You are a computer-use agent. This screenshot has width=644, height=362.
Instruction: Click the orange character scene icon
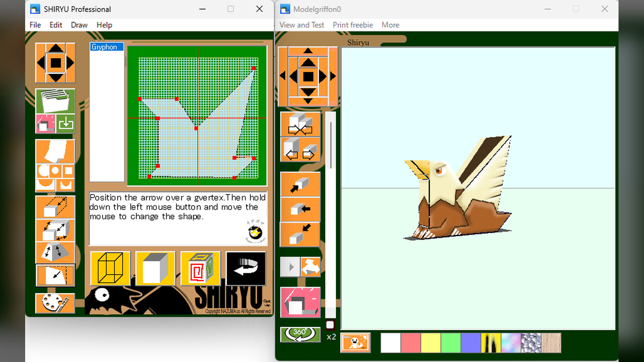click(356, 343)
